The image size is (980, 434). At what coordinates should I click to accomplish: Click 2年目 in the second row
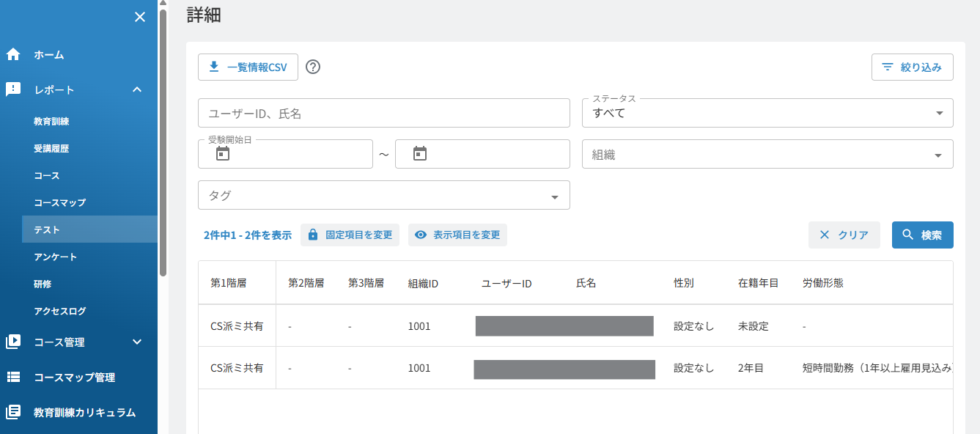point(751,368)
